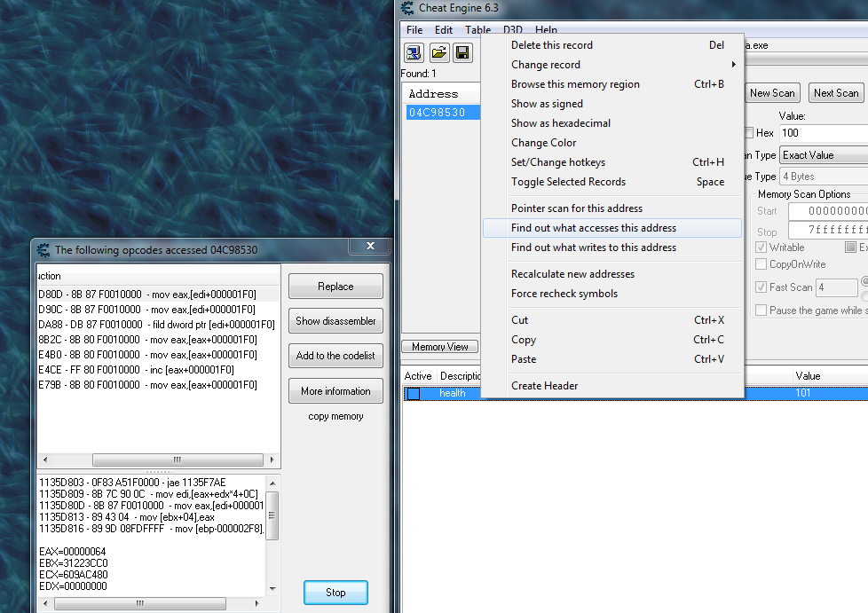Click the open process icon in toolbar
This screenshot has width=868, height=613.
[x=414, y=52]
